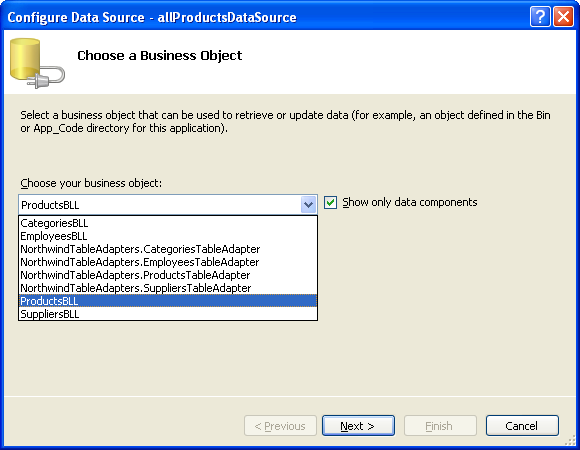Click the resize grip at dialog corner
580x450 pixels.
click(571, 440)
